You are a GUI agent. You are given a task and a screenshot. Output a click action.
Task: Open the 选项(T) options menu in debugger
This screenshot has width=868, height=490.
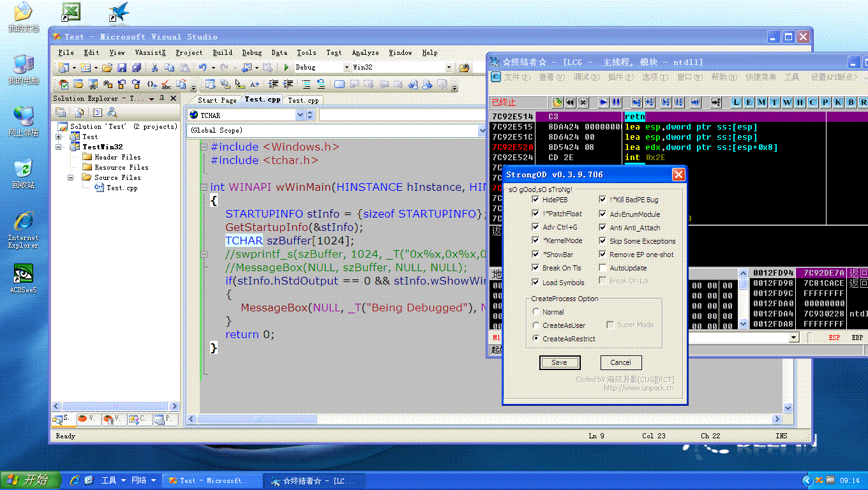(x=655, y=77)
